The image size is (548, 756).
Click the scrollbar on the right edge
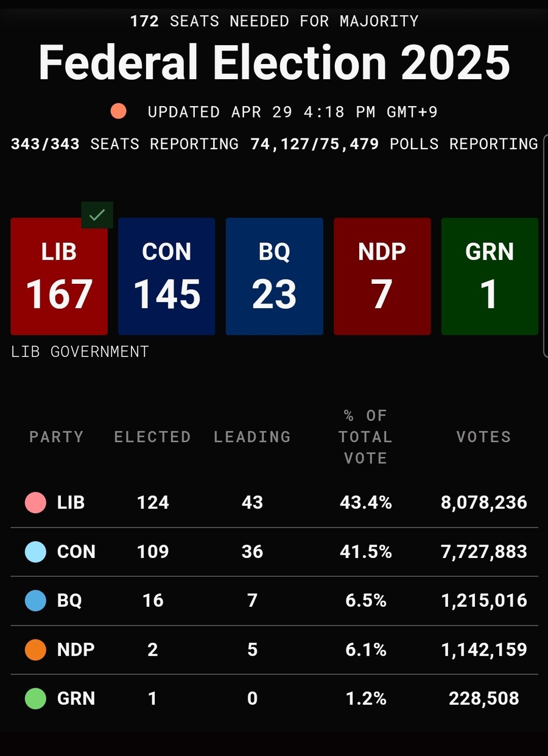pyautogui.click(x=544, y=256)
